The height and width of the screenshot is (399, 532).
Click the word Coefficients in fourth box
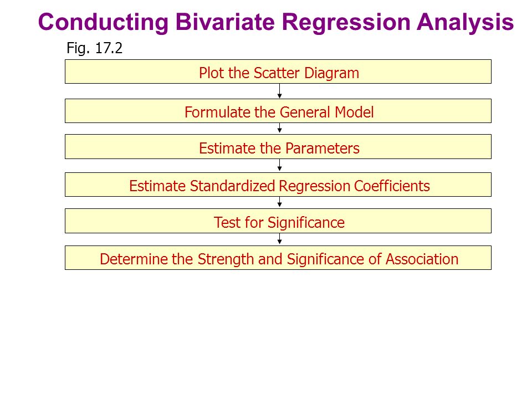[392, 186]
